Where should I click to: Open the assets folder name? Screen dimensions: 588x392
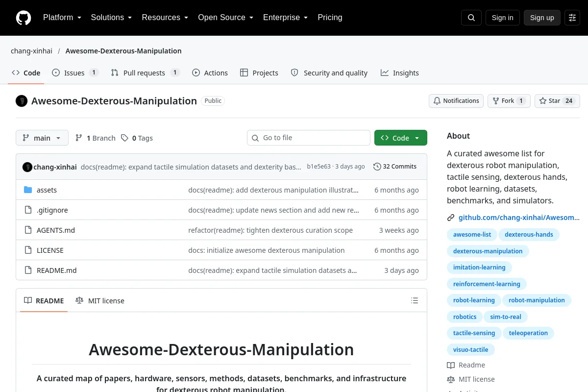(47, 190)
